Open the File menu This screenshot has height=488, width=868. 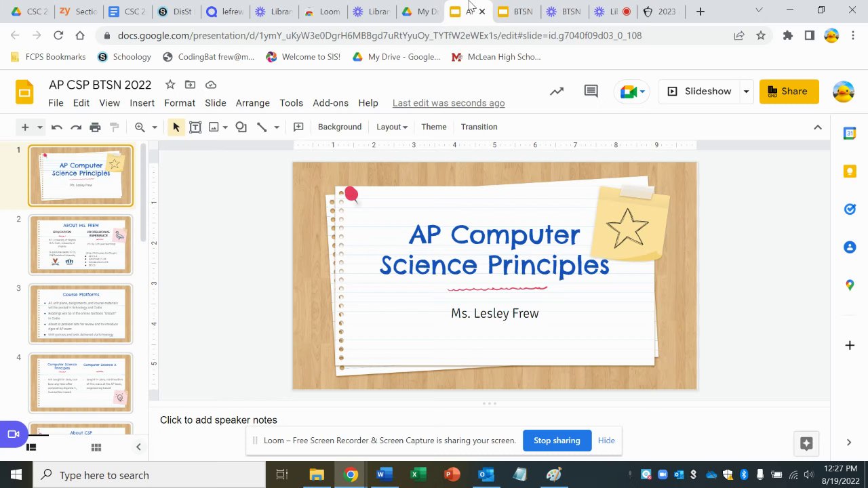click(56, 103)
